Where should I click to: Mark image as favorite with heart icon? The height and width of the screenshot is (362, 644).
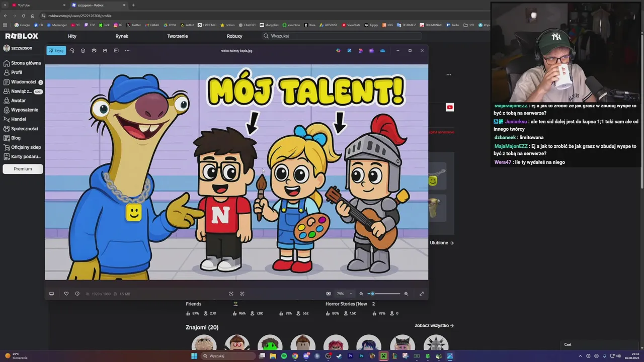pyautogui.click(x=66, y=294)
